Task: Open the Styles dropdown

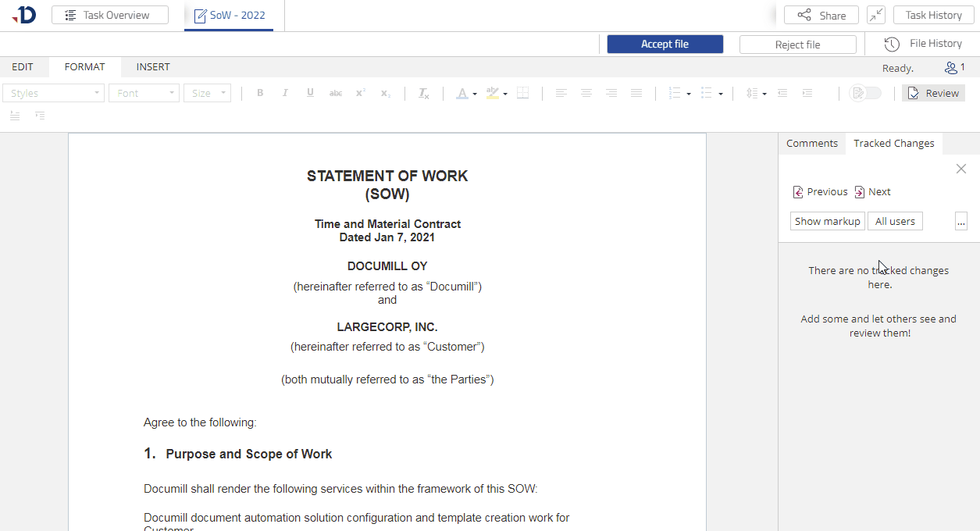Action: [x=53, y=93]
